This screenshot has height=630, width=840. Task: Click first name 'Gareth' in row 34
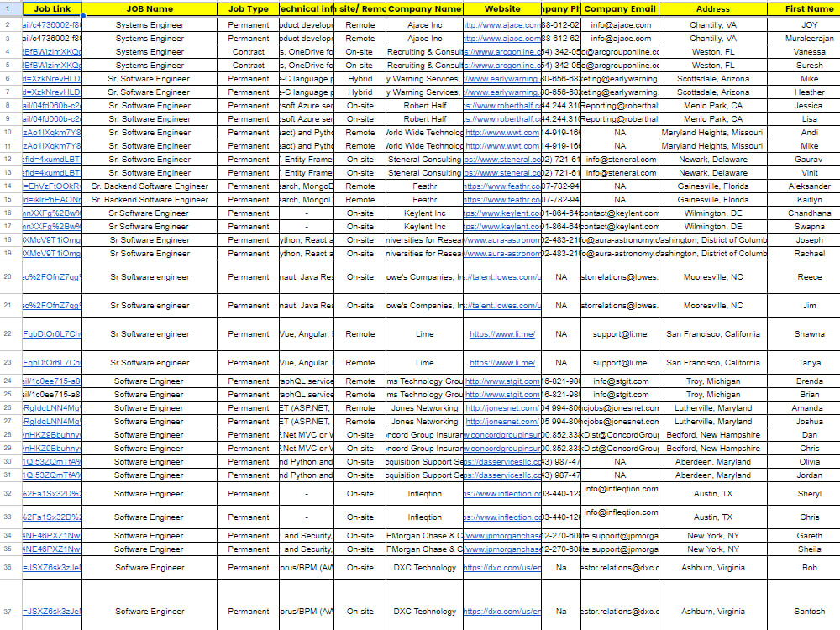[809, 536]
